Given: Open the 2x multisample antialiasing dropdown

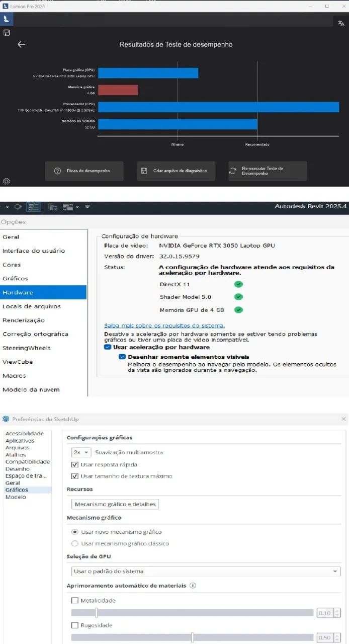Looking at the screenshot, I should tap(81, 452).
